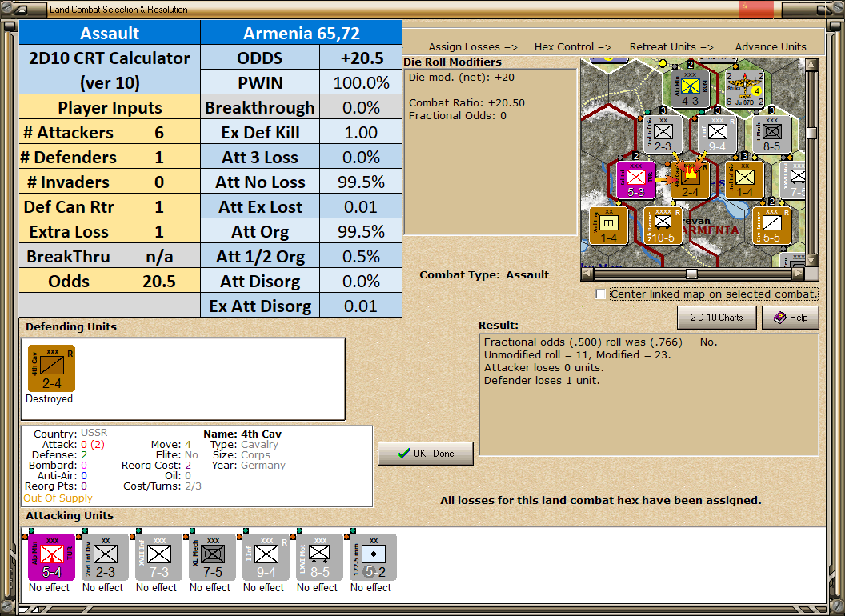This screenshot has width=845, height=616.
Task: Open the Retreat Units step
Action: [x=671, y=47]
